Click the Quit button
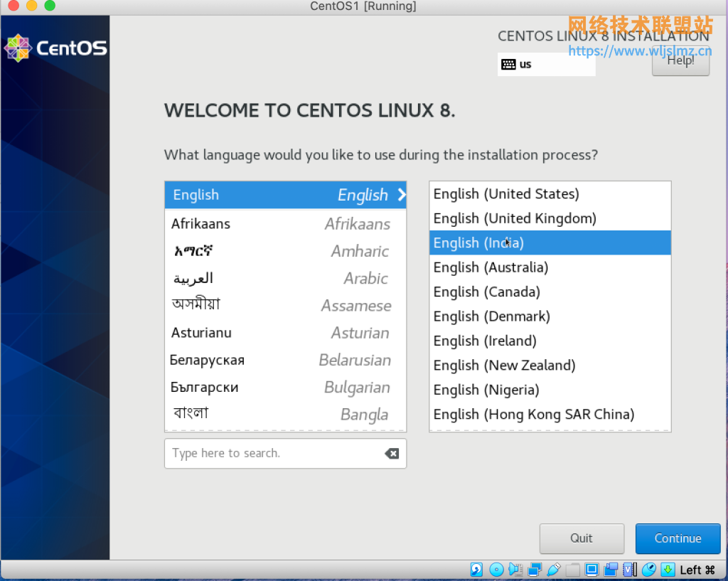 coord(582,538)
